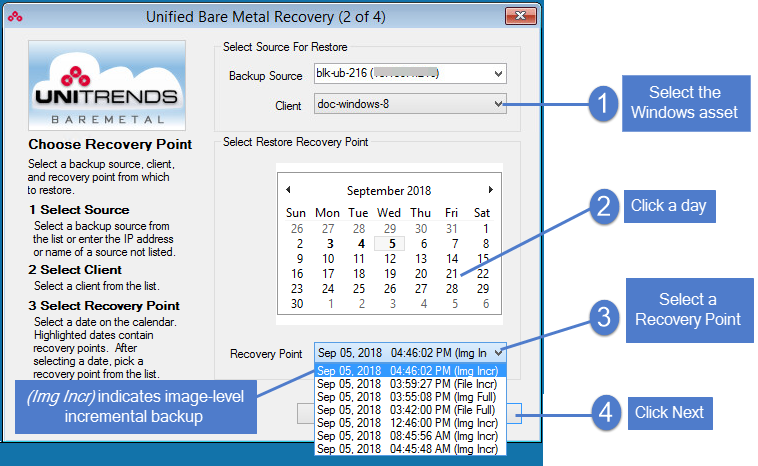Click grayed August 31 in calendar
The width and height of the screenshot is (758, 466).
(452, 229)
